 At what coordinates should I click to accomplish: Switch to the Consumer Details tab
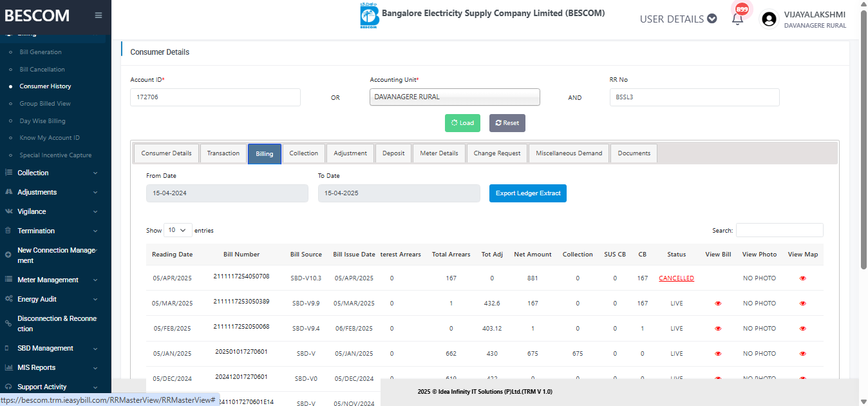tap(166, 153)
